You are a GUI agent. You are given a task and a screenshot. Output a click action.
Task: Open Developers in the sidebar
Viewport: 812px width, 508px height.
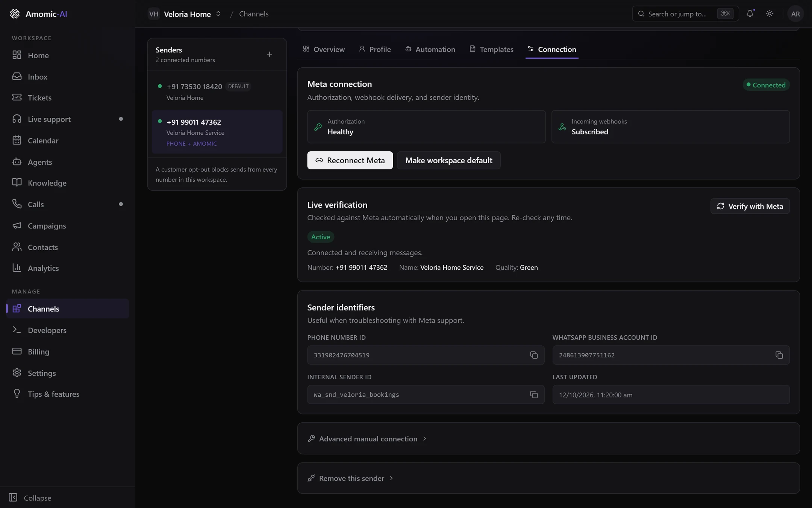pyautogui.click(x=68, y=330)
